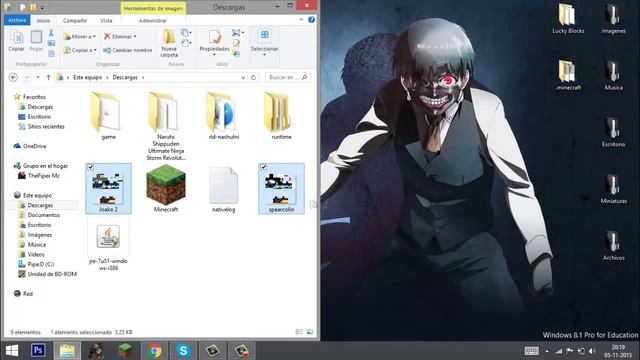
Task: Select ThePipex Mc in the navigation pane
Action: pyautogui.click(x=44, y=176)
